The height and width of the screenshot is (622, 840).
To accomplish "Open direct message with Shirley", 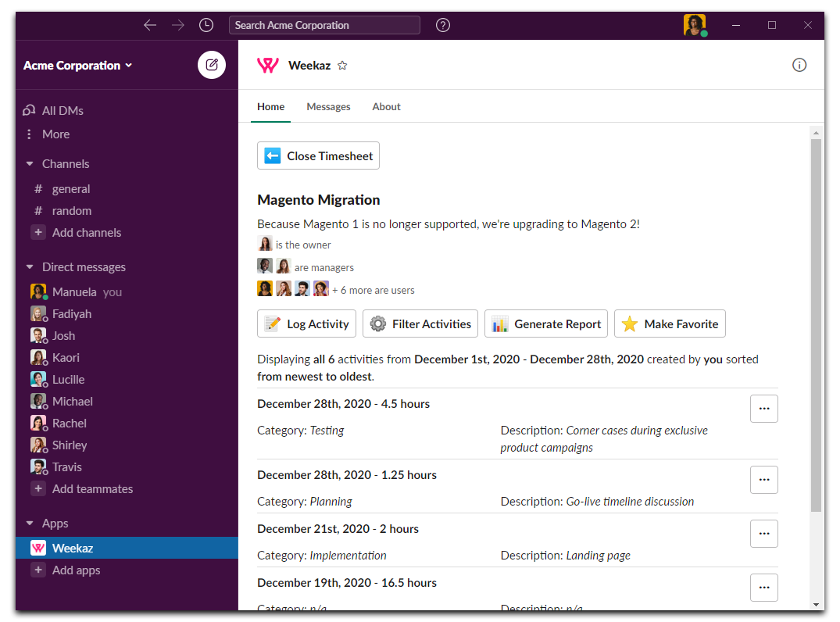I will [x=127, y=445].
